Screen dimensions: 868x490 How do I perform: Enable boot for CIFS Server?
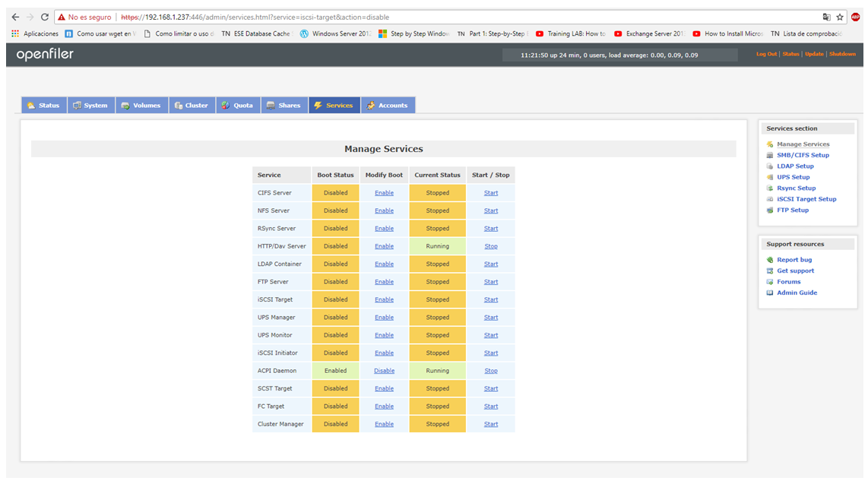tap(384, 193)
